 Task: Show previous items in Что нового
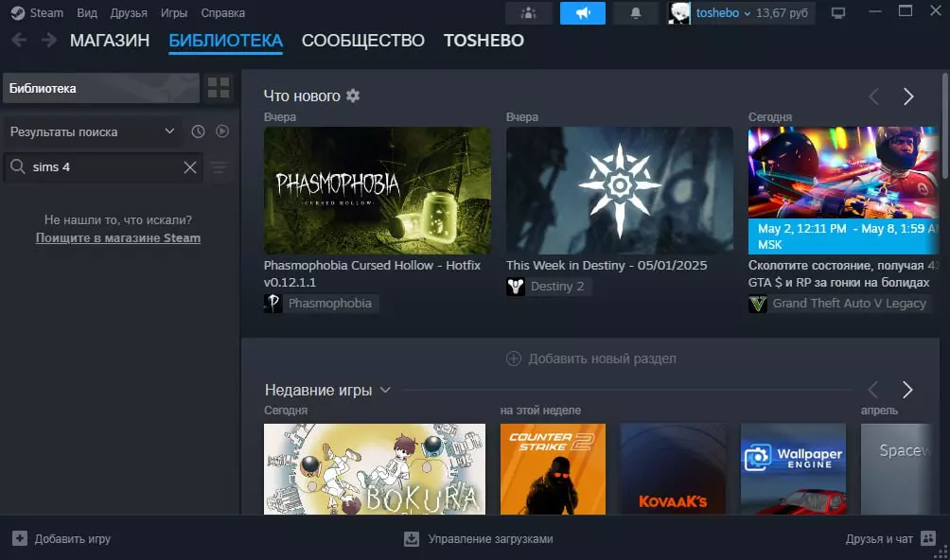tap(873, 96)
